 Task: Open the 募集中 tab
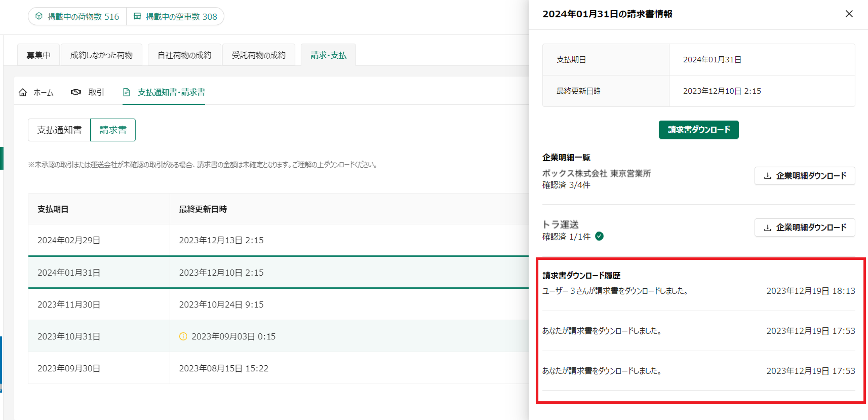click(38, 55)
